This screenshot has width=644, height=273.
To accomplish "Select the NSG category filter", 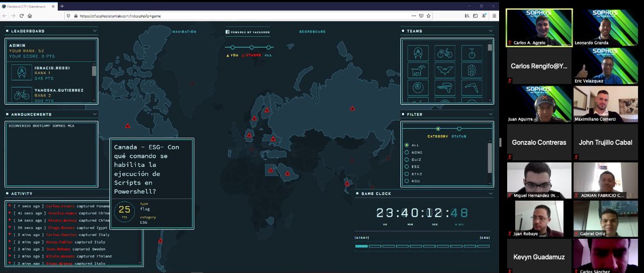I will (412, 181).
